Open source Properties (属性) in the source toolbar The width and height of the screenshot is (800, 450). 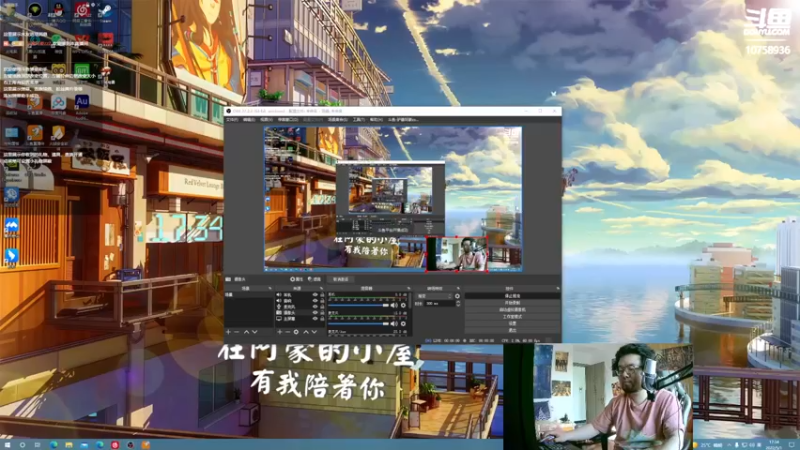pyautogui.click(x=296, y=279)
